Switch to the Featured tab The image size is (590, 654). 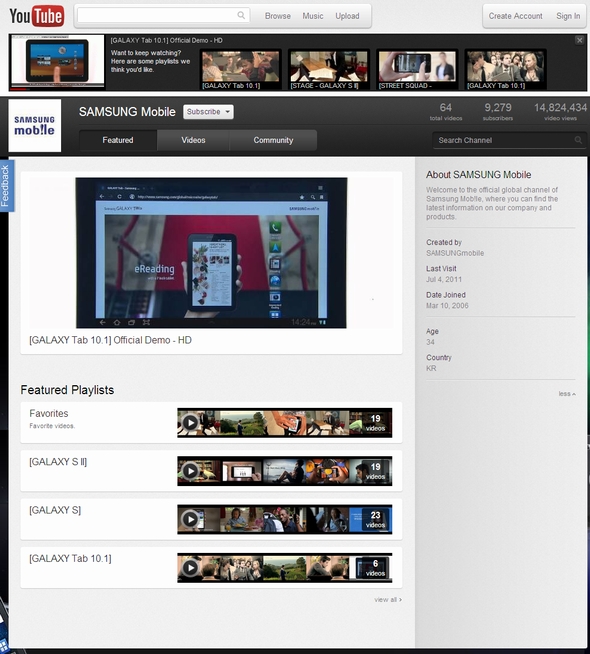(118, 140)
